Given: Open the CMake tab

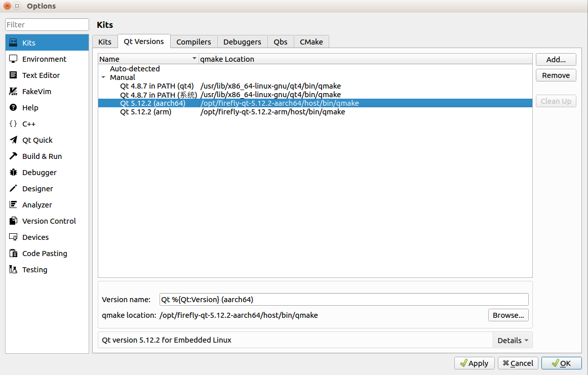Looking at the screenshot, I should (311, 42).
